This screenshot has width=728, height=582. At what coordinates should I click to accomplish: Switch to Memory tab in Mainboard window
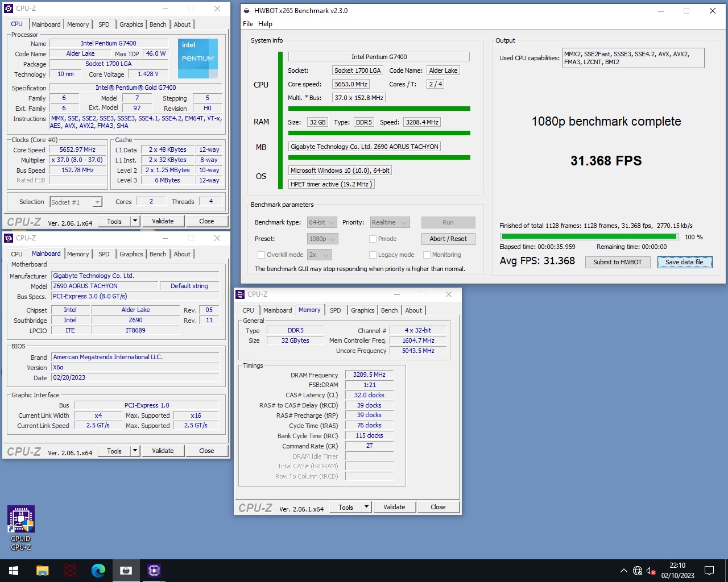[78, 254]
